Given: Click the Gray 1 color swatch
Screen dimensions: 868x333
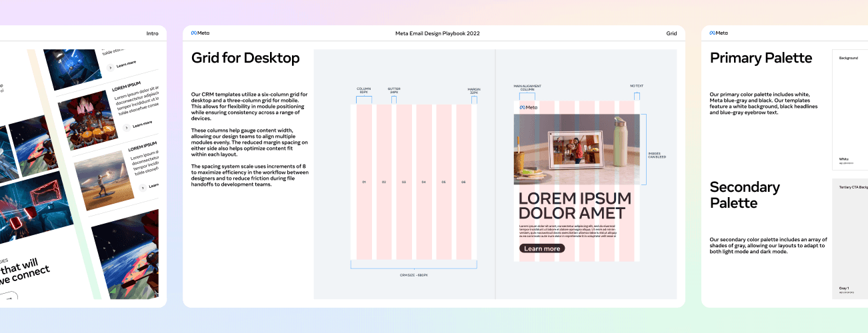Looking at the screenshot, I should point(850,238).
